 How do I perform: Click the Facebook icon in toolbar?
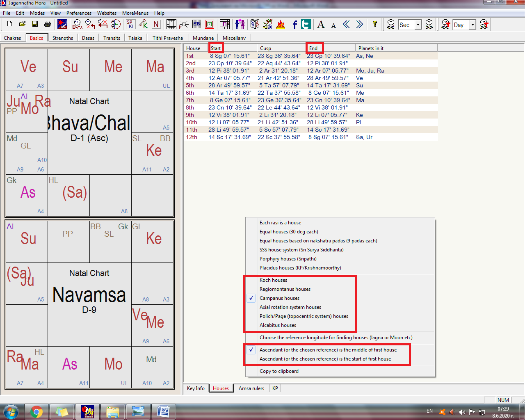pyautogui.click(x=294, y=24)
